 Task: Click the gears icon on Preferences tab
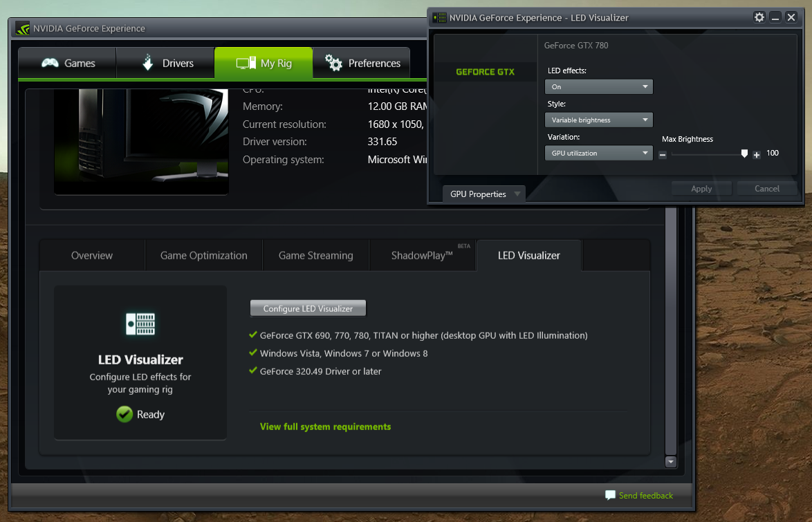point(333,63)
